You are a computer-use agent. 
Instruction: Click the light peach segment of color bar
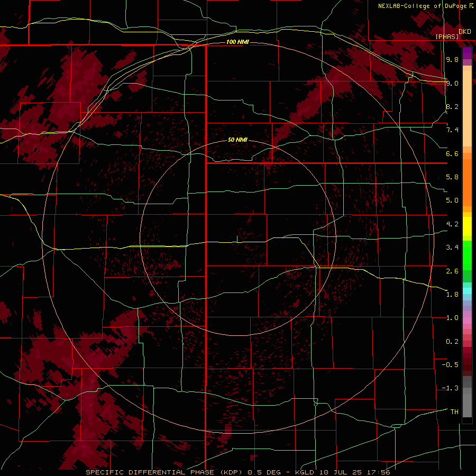click(467, 108)
